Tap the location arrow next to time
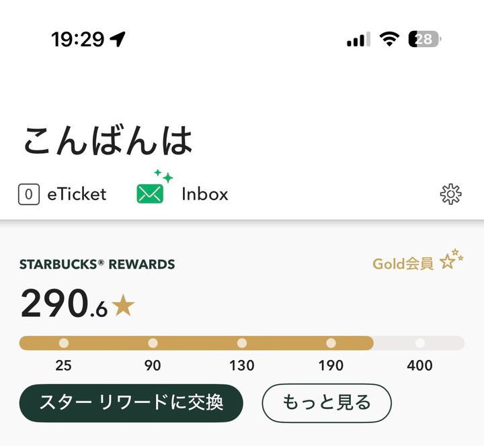 point(118,39)
